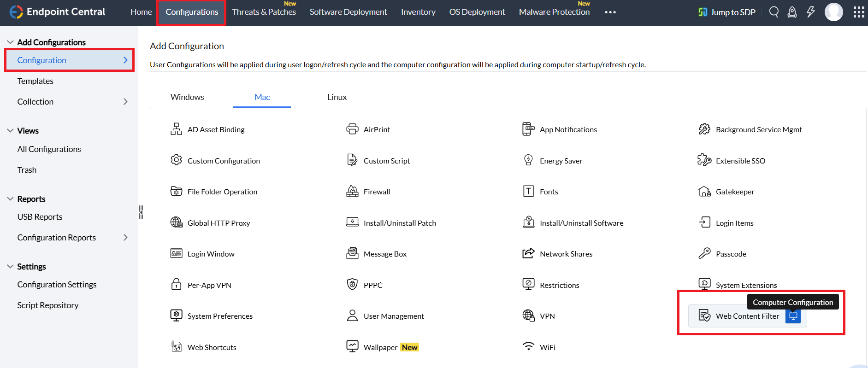This screenshot has width=868, height=368.
Task: Open the OS Deployment menu
Action: pos(477,12)
